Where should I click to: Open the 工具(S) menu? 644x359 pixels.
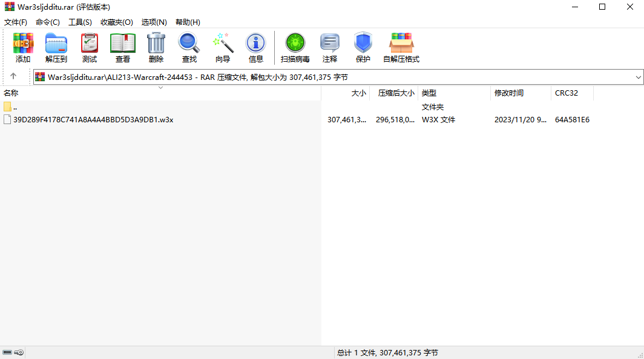click(x=80, y=22)
